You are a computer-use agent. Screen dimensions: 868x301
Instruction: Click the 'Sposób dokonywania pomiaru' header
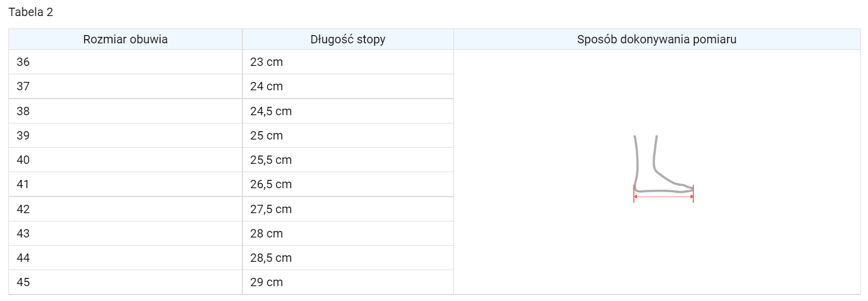coord(656,40)
